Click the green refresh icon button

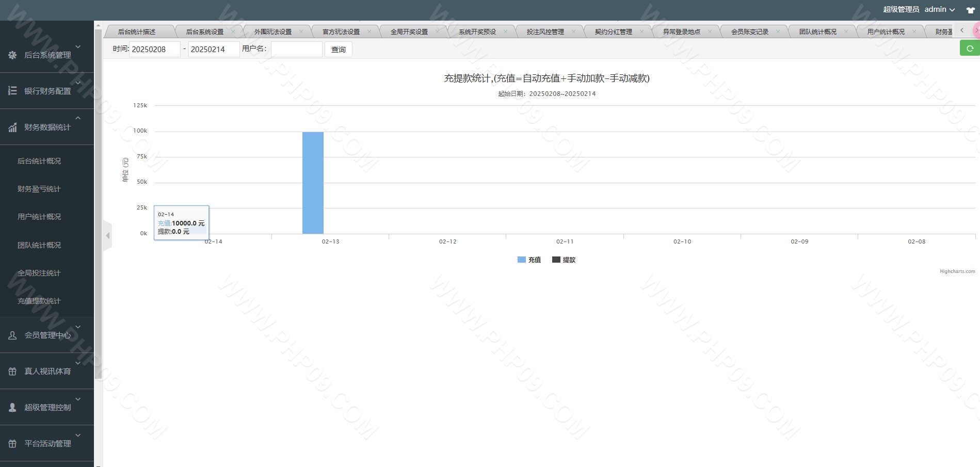point(970,49)
